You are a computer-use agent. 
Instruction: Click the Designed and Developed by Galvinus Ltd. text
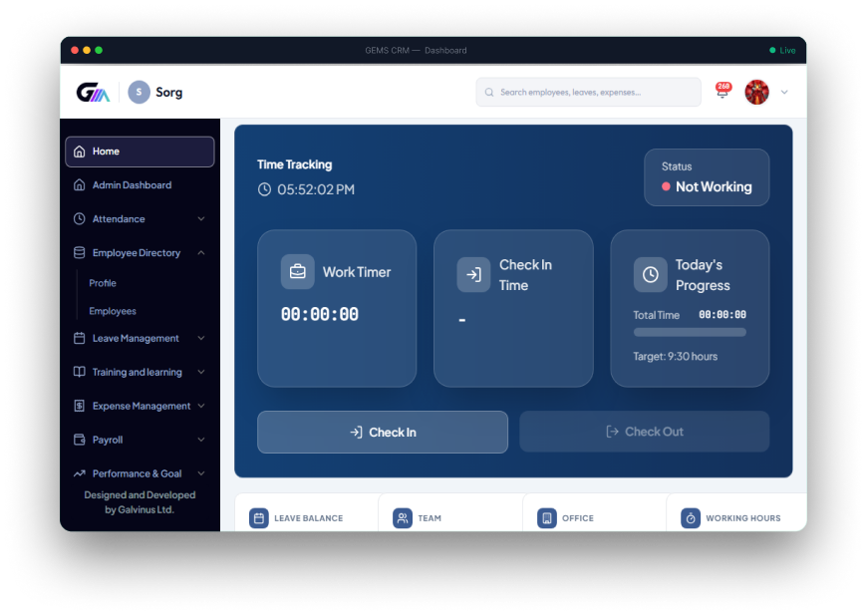coord(140,502)
